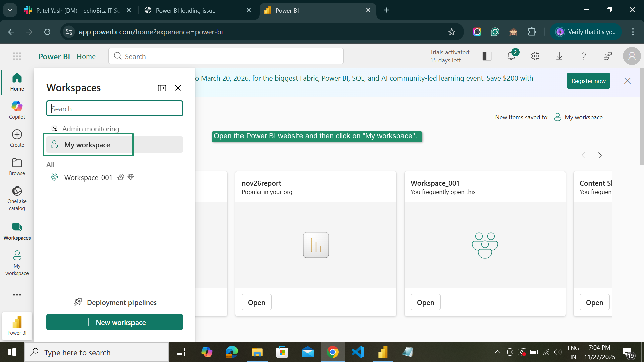Open the Power BI settings gear
Image resolution: width=644 pixels, height=362 pixels.
coord(535,56)
